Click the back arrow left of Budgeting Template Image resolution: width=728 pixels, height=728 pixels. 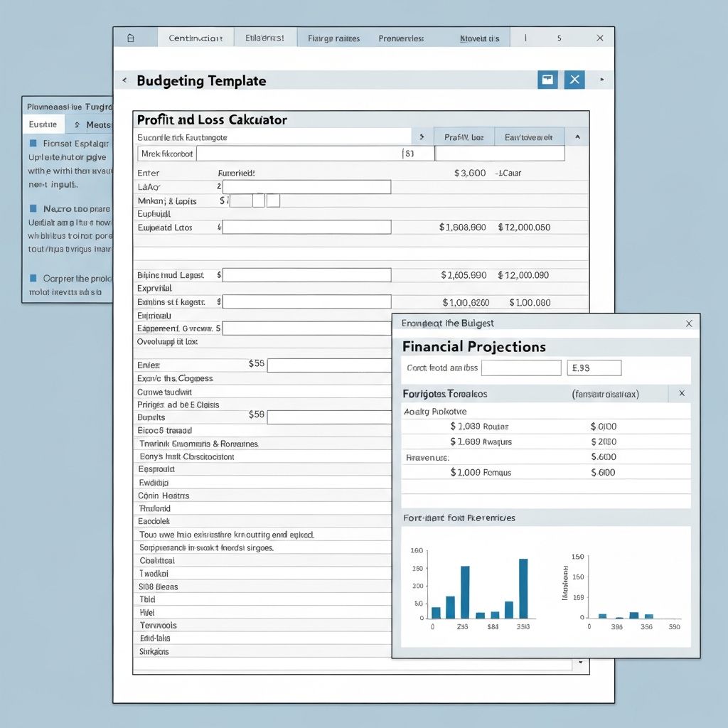pyautogui.click(x=124, y=80)
